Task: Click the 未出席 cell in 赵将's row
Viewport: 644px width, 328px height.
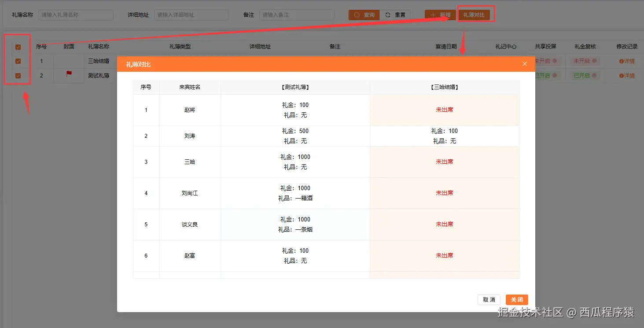Action: point(445,110)
